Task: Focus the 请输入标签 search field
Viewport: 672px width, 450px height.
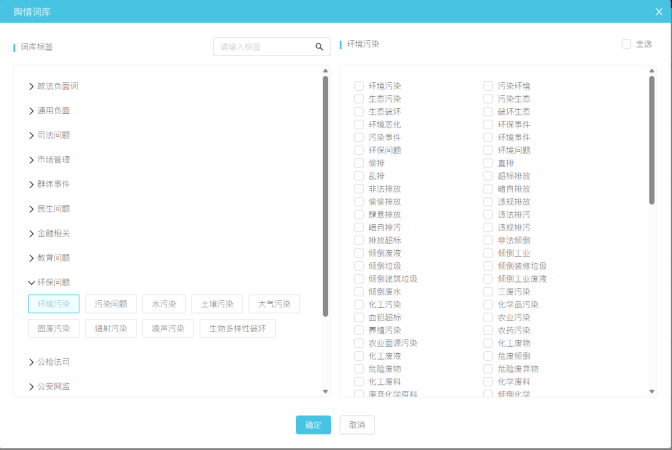Action: (x=264, y=46)
